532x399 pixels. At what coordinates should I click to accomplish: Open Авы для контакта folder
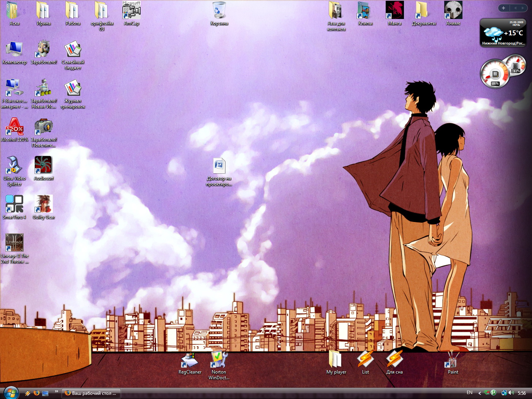coord(336,16)
